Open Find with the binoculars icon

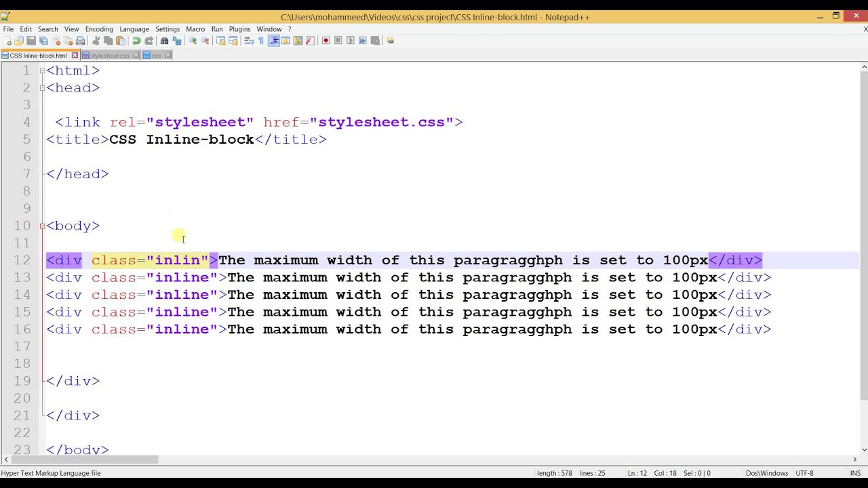[x=164, y=41]
